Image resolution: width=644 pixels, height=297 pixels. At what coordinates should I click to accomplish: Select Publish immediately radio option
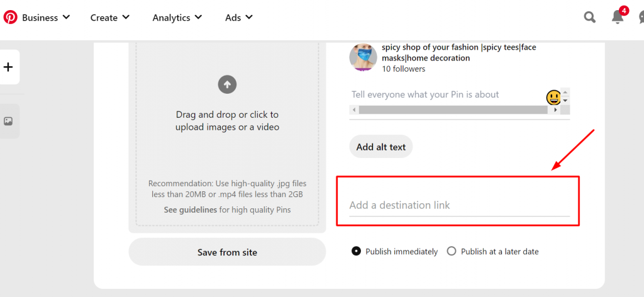(x=357, y=251)
